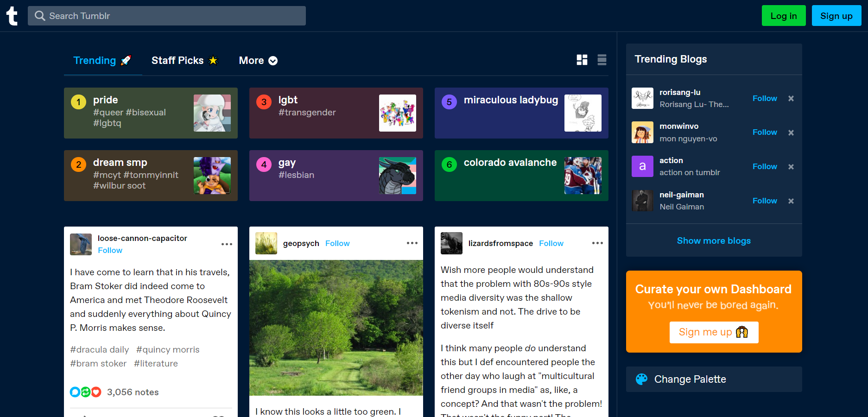Viewport: 868px width, 417px height.
Task: Click the pride card thumbnail image
Action: pyautogui.click(x=212, y=113)
